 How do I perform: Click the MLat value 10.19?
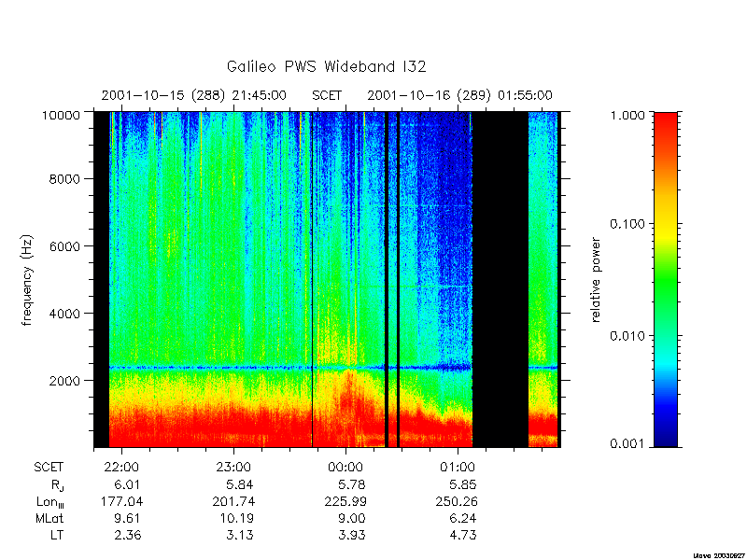coord(237,518)
